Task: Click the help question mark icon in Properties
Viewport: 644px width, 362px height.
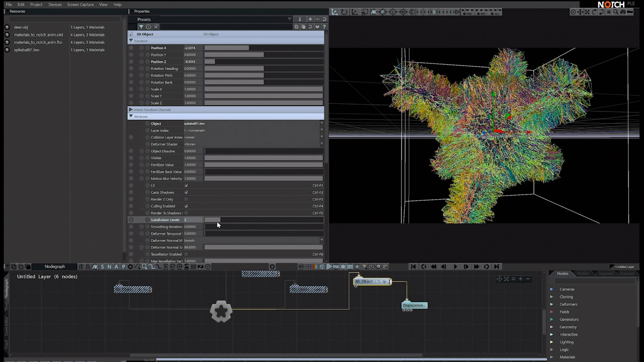Action: 324,27
